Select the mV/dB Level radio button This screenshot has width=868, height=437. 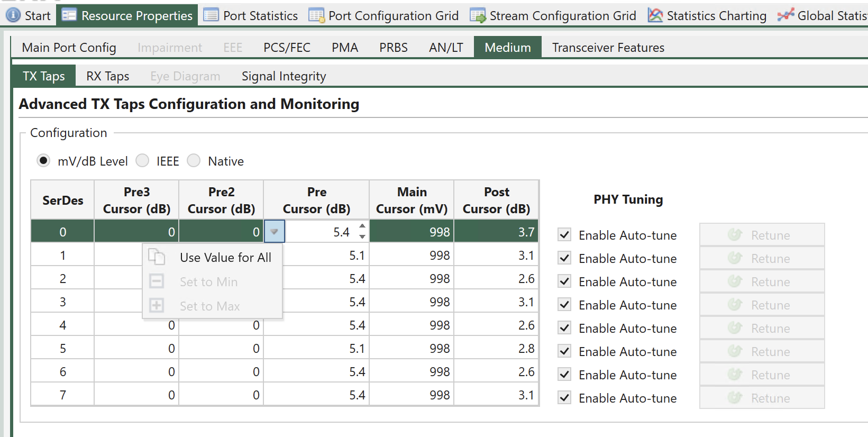click(x=43, y=160)
